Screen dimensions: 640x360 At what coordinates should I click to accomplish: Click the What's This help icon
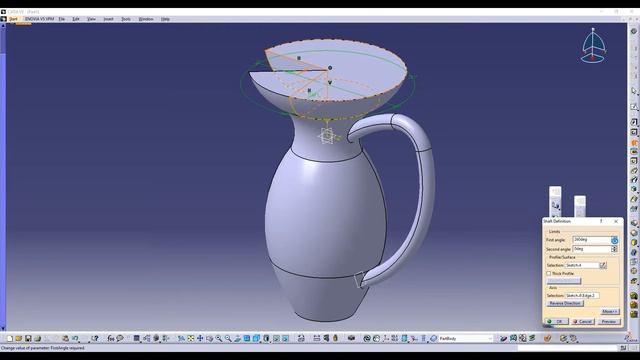click(x=95, y=338)
